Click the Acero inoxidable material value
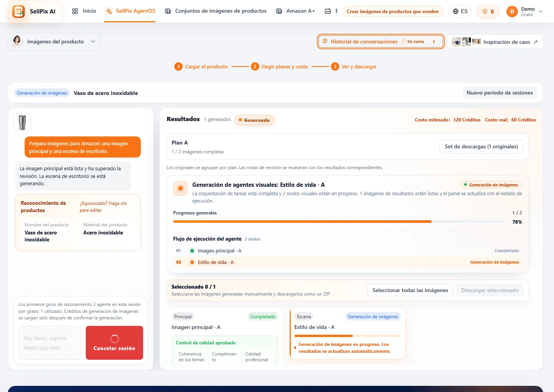This screenshot has height=392, width=554. pyautogui.click(x=103, y=233)
